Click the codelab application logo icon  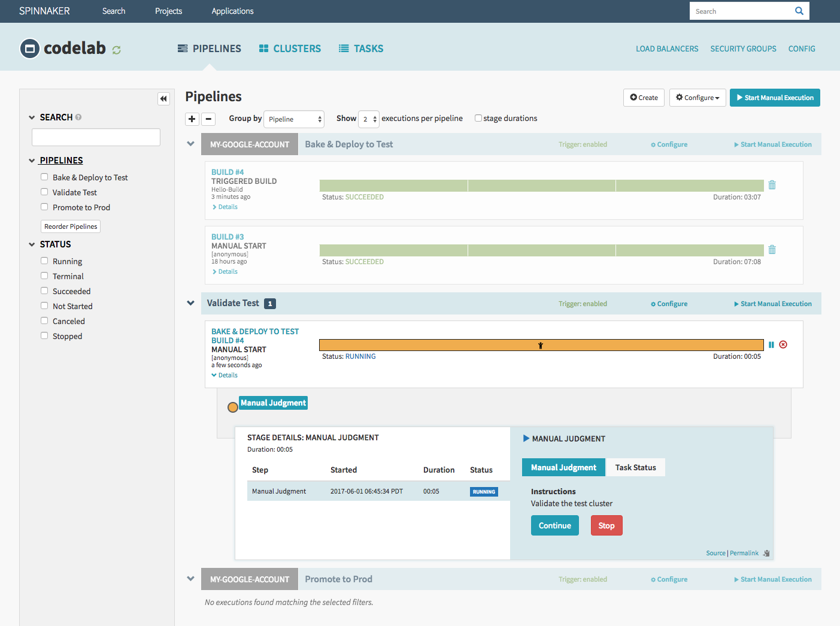(30, 49)
